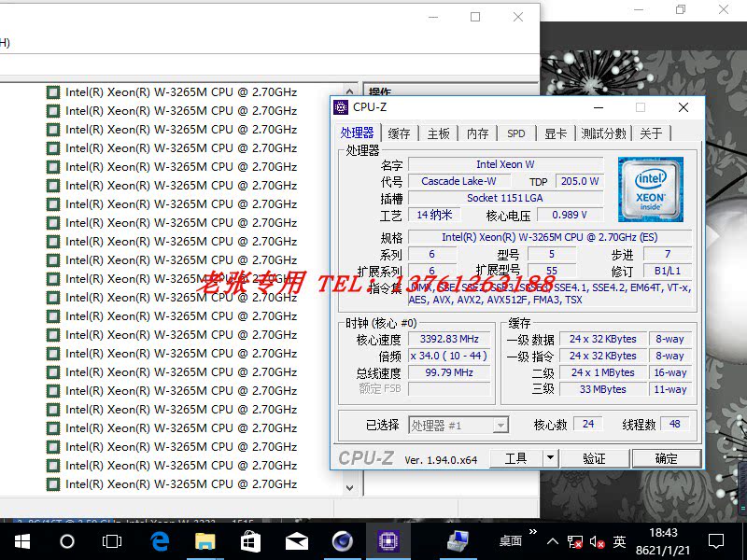Switch to the 测試分數 tab
The width and height of the screenshot is (747, 560).
(x=603, y=133)
